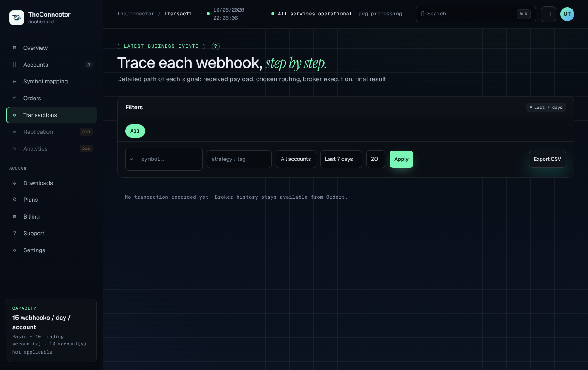Viewport: 588px width, 370px height.
Task: Go to the Accounts section
Action: (x=51, y=65)
